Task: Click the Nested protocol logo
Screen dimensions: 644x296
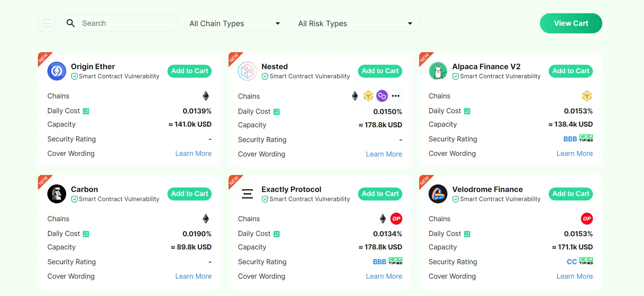Action: pos(247,71)
